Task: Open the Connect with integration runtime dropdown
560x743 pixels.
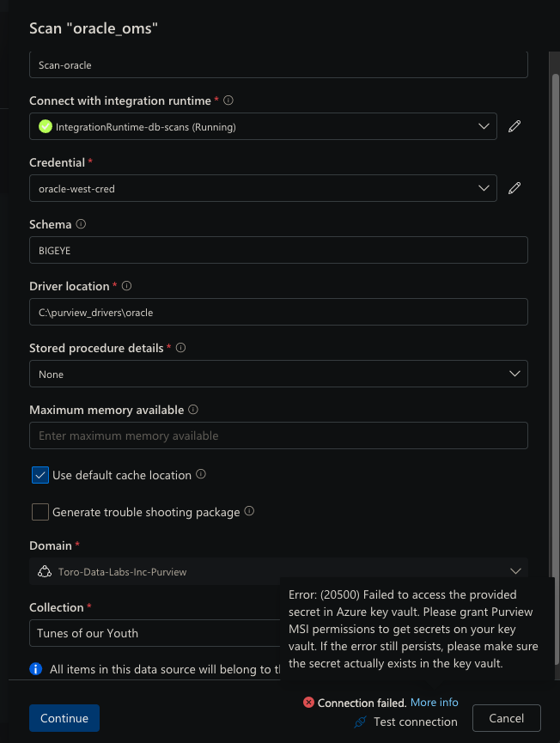Action: point(484,126)
